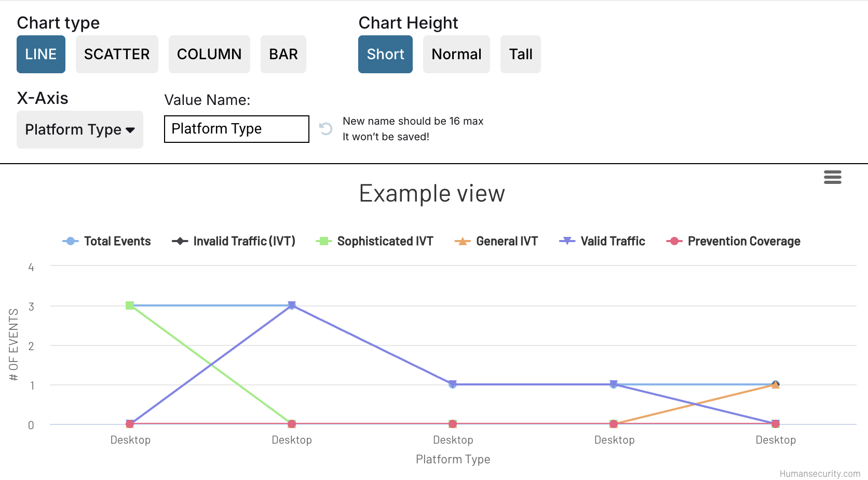Click the reset name undo icon
This screenshot has height=480, width=868.
325,129
